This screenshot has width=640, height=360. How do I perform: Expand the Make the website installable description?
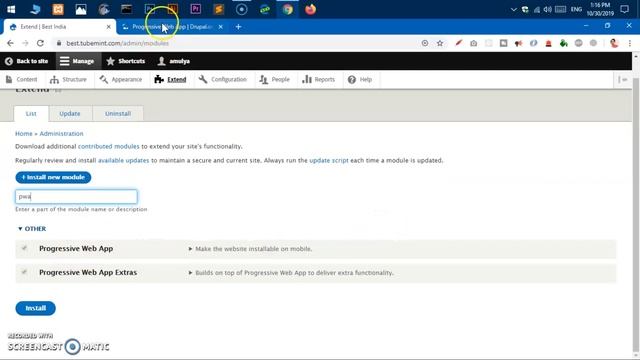point(250,249)
